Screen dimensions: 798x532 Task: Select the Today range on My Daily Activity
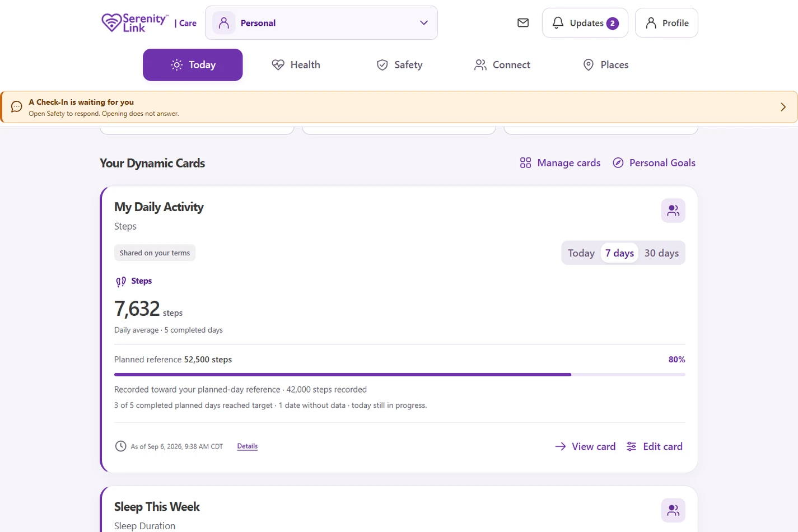coord(581,253)
